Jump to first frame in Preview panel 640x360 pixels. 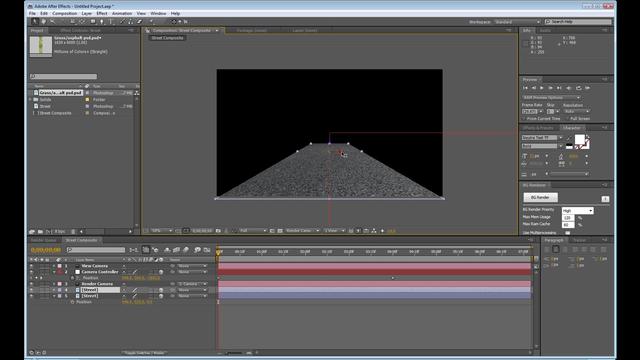tap(525, 88)
